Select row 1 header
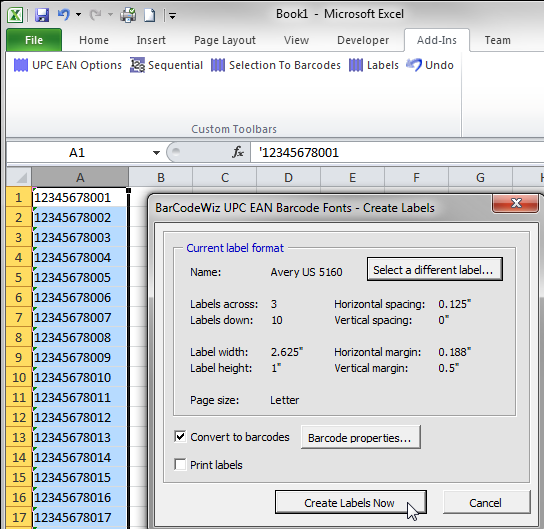Image resolution: width=544 pixels, height=529 pixels. (19, 197)
